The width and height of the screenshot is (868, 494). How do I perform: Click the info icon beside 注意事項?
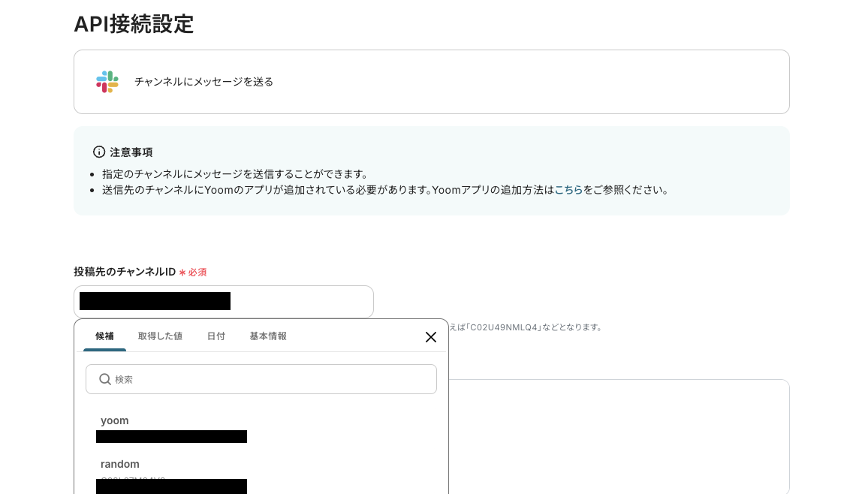tap(99, 152)
